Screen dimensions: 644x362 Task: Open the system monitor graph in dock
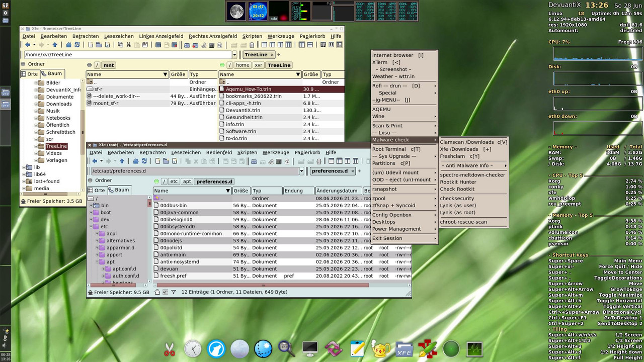[x=474, y=348]
